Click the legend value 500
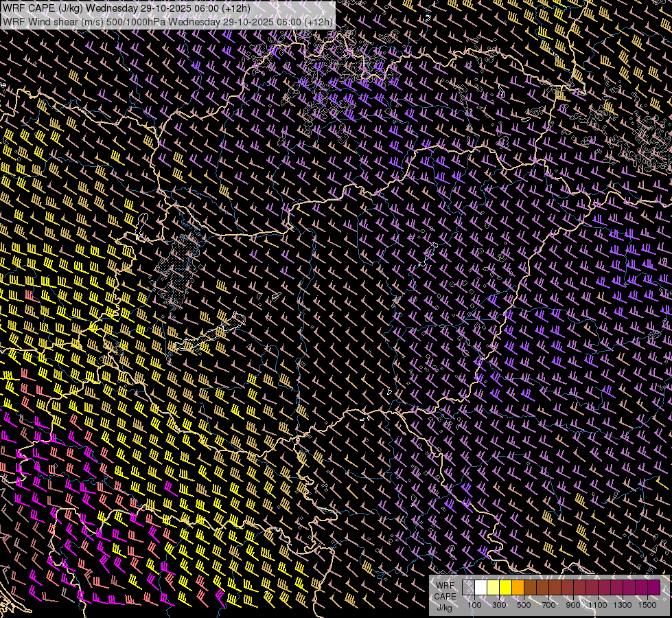672x618 pixels. coord(524,605)
